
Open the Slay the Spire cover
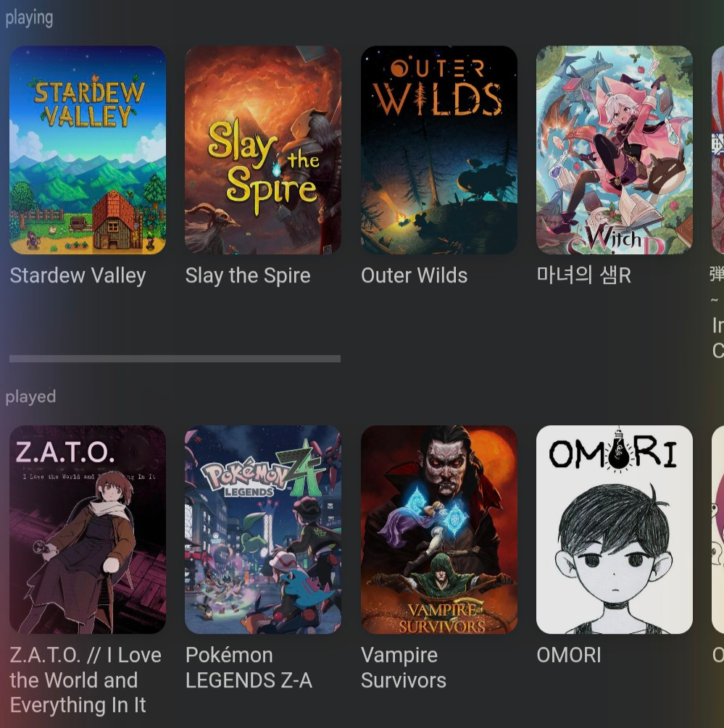[263, 150]
